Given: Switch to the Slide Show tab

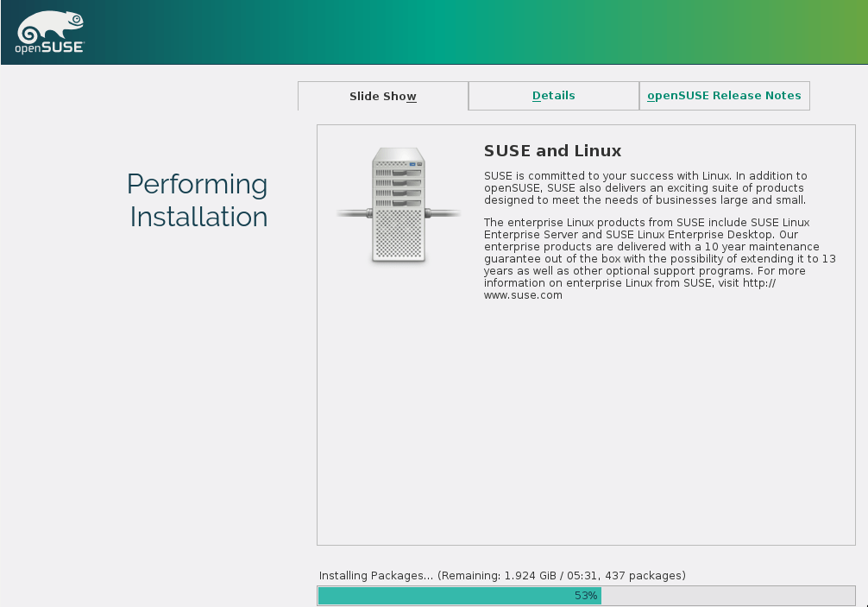Looking at the screenshot, I should pos(383,97).
